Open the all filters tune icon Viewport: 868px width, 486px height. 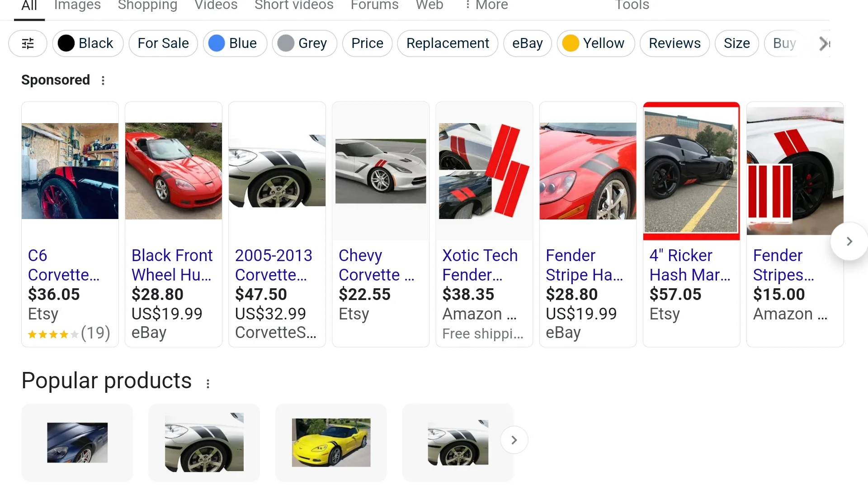tap(28, 43)
